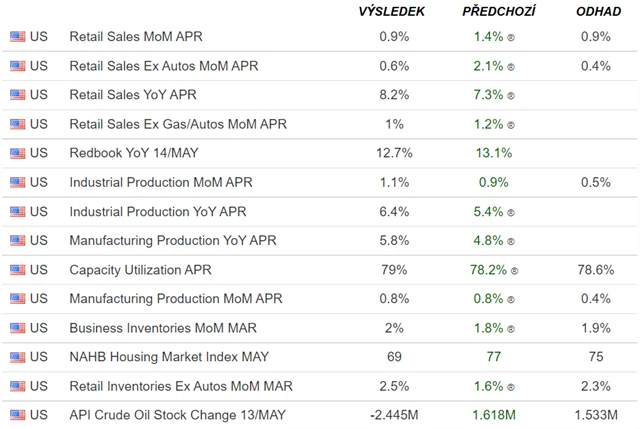Select the VÝSLEDEK column header
The height and width of the screenshot is (429, 640).
[392, 11]
